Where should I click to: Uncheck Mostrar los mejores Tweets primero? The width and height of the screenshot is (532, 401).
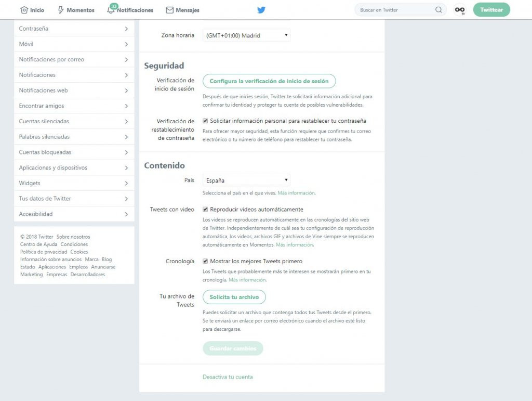point(205,261)
